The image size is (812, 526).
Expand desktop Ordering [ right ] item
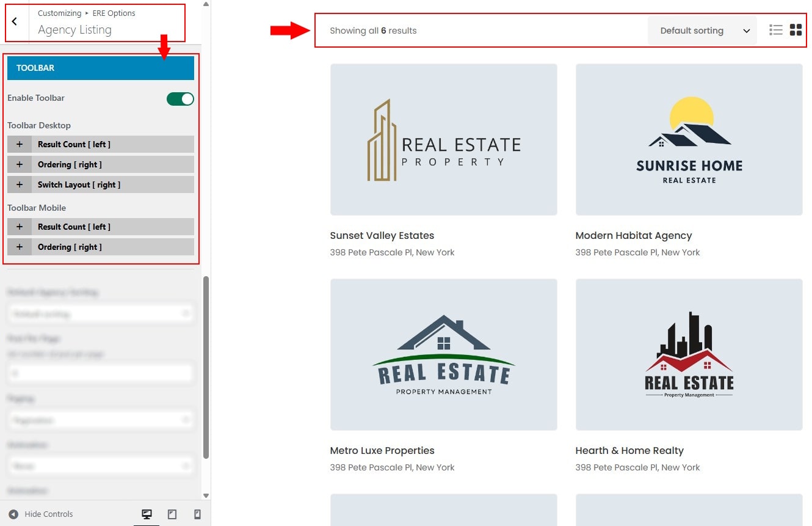tap(70, 164)
